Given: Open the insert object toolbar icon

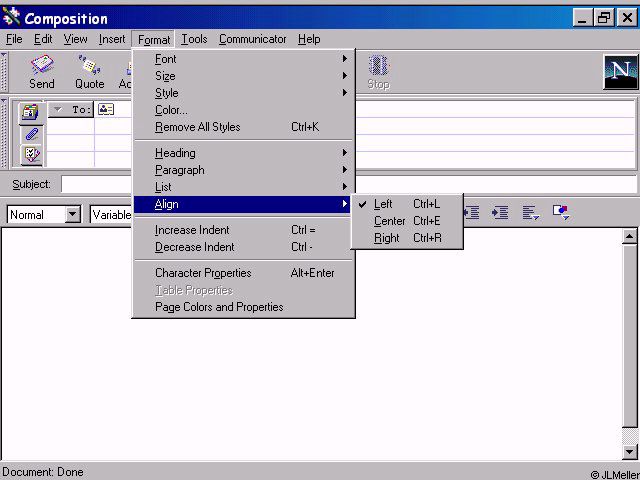Looking at the screenshot, I should coord(561,213).
